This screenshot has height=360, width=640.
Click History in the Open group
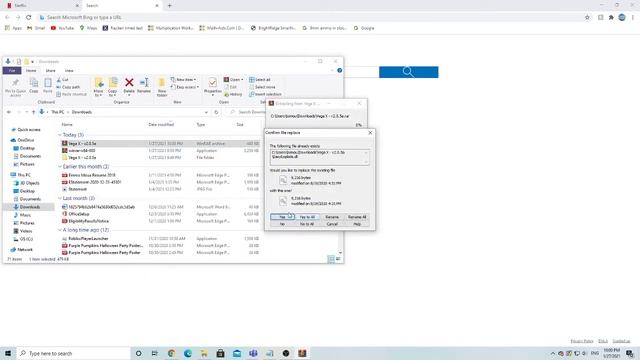click(x=233, y=94)
